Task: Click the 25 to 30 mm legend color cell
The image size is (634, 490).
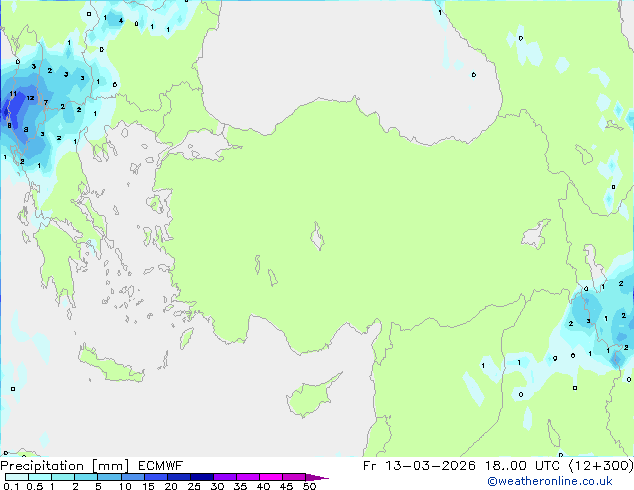Action: point(201,477)
